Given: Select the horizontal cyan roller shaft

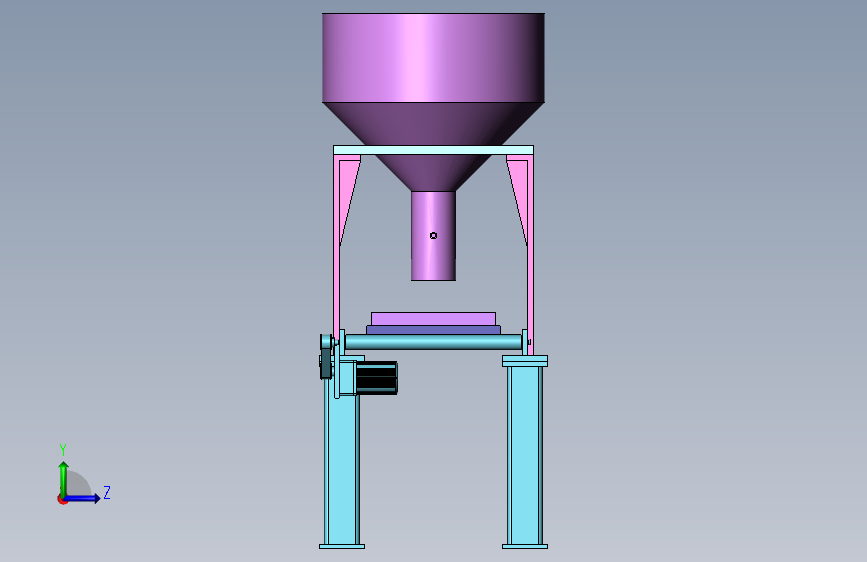Looking at the screenshot, I should (433, 341).
